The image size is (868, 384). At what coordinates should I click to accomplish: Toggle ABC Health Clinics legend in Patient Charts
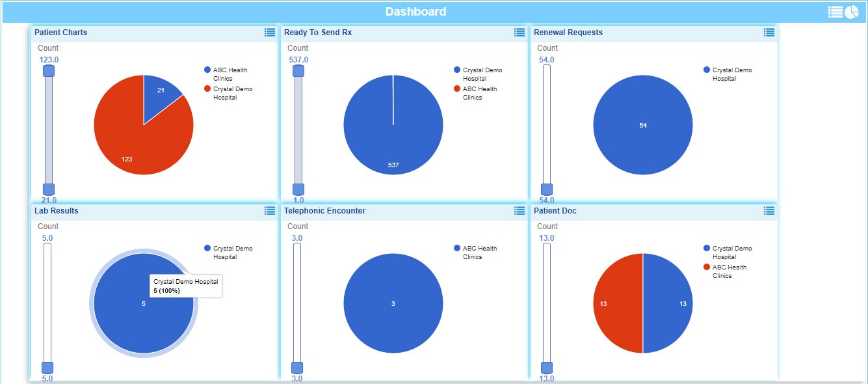[230, 74]
